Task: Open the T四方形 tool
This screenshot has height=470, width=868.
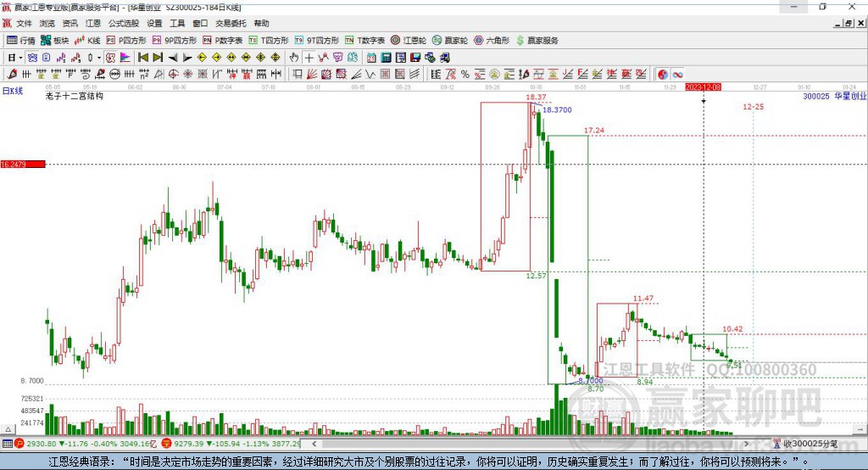Action: 269,41
